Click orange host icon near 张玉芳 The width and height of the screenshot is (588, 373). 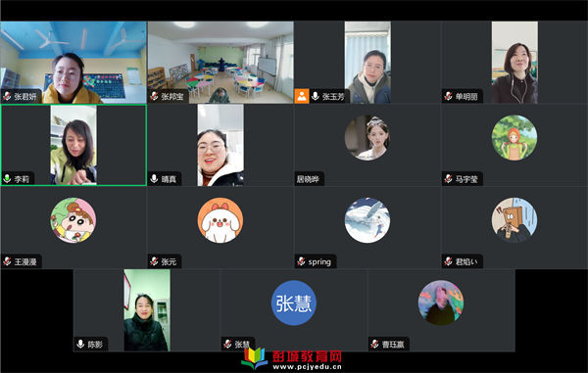click(302, 96)
